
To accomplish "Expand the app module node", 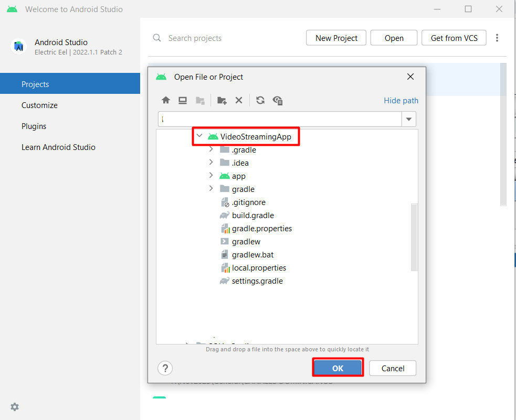I will coord(211,176).
